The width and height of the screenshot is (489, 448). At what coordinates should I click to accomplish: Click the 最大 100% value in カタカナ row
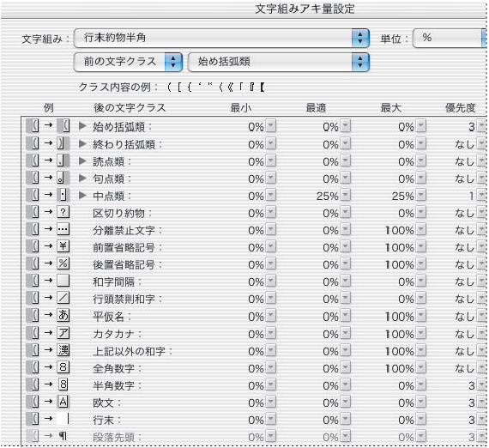pos(400,334)
